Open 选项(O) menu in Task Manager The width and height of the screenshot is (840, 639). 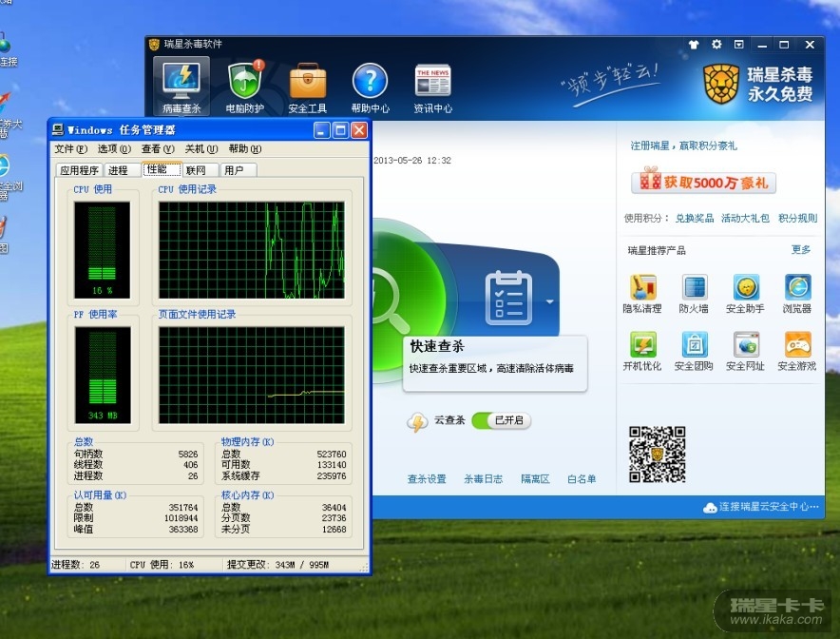pos(114,149)
